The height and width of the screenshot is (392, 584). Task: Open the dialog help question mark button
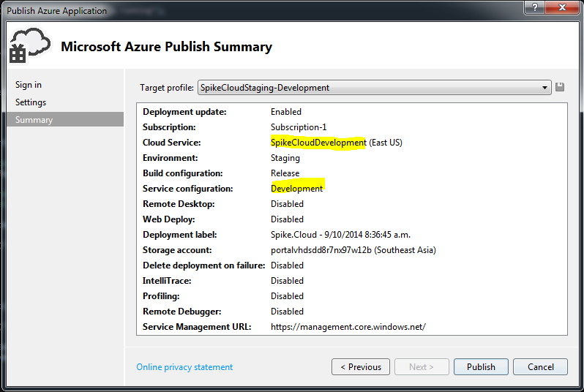point(535,7)
